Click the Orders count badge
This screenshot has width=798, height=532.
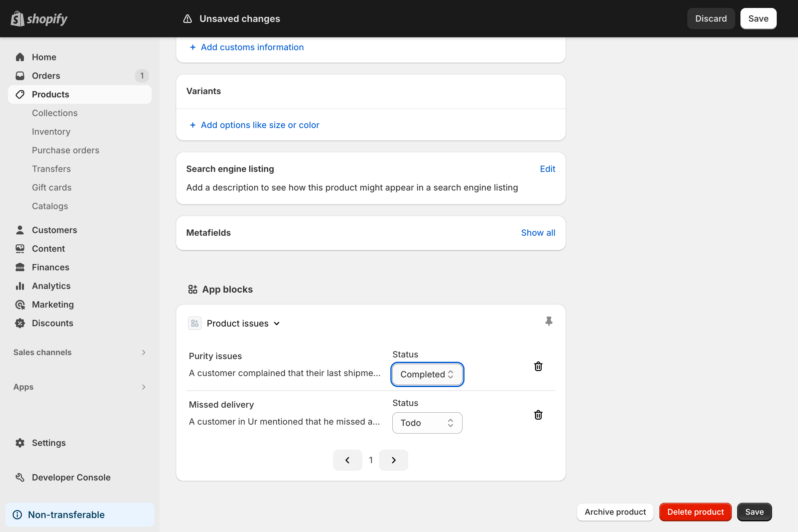point(142,76)
